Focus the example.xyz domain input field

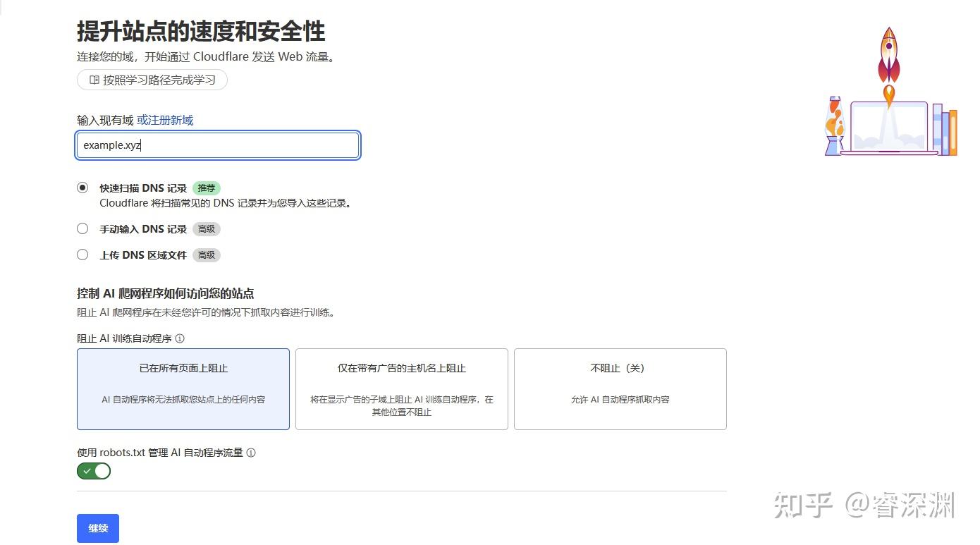[x=218, y=145]
